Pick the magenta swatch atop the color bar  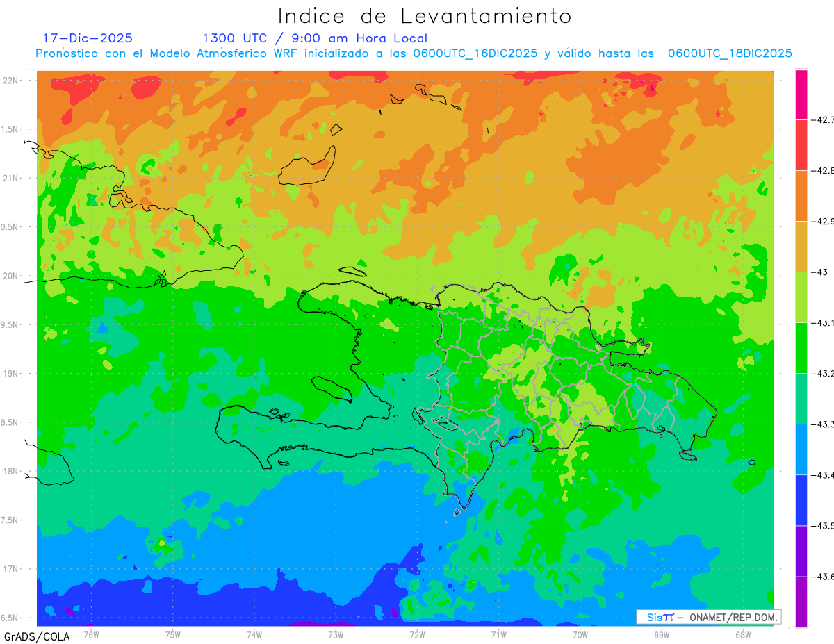801,94
